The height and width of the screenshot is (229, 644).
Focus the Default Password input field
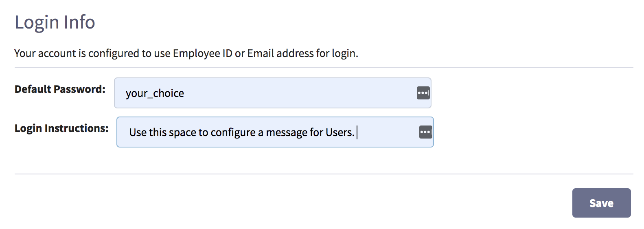pyautogui.click(x=272, y=93)
